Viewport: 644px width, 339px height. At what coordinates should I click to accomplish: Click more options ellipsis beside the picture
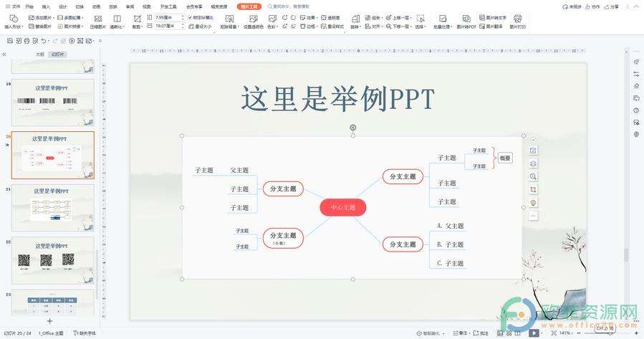click(x=533, y=216)
